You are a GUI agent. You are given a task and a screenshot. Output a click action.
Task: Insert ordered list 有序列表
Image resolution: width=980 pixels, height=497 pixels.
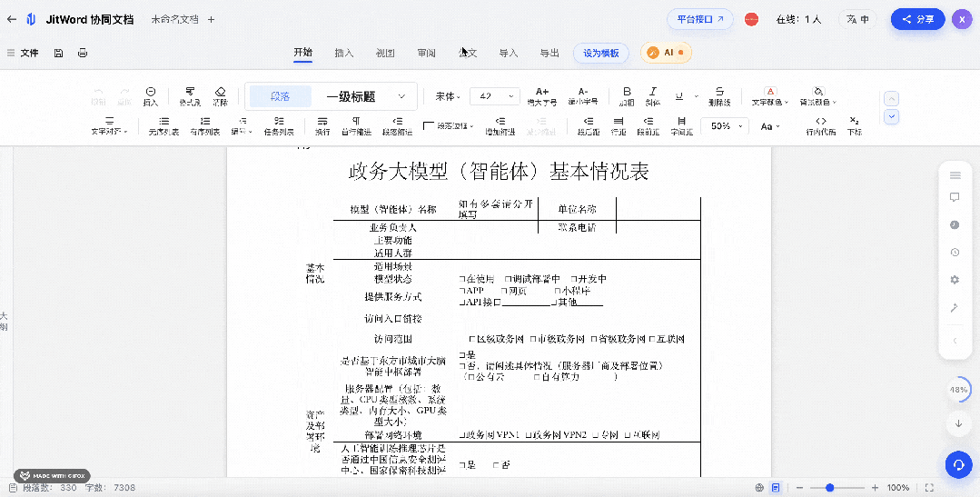pos(205,125)
